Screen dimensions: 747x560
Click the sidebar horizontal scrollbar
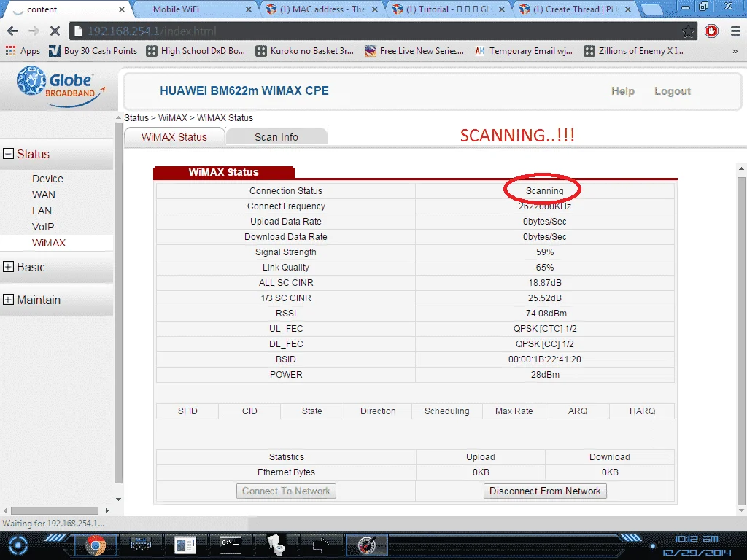click(54, 510)
